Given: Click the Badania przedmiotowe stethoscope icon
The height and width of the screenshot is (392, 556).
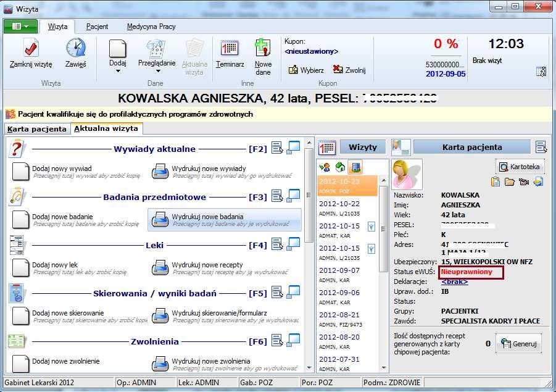Looking at the screenshot, I should click(16, 197).
